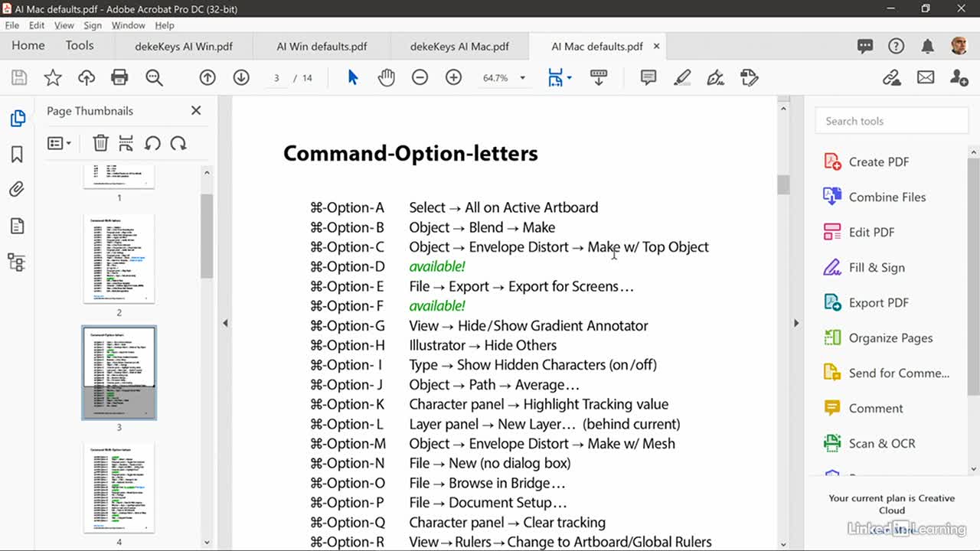Click the page number field

pos(277,78)
